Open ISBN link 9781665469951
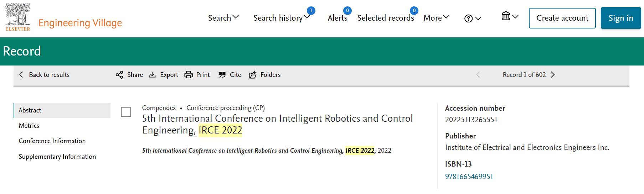The height and width of the screenshot is (194, 644). [469, 177]
